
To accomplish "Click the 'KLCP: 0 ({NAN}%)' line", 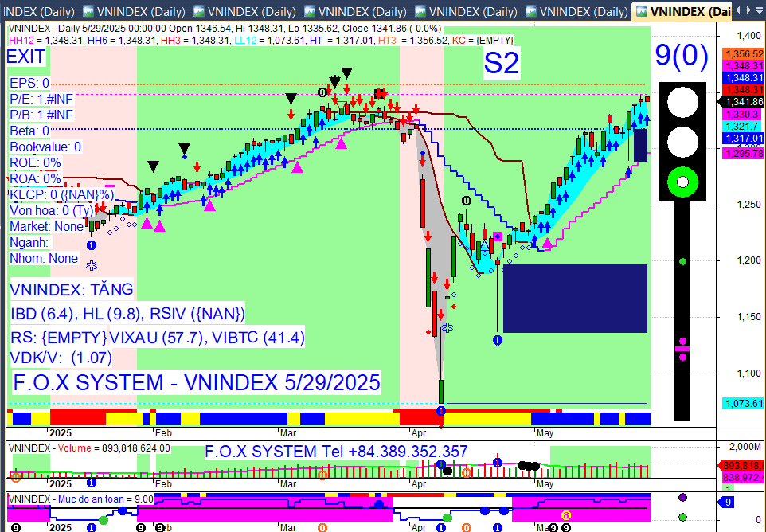I will point(61,194).
